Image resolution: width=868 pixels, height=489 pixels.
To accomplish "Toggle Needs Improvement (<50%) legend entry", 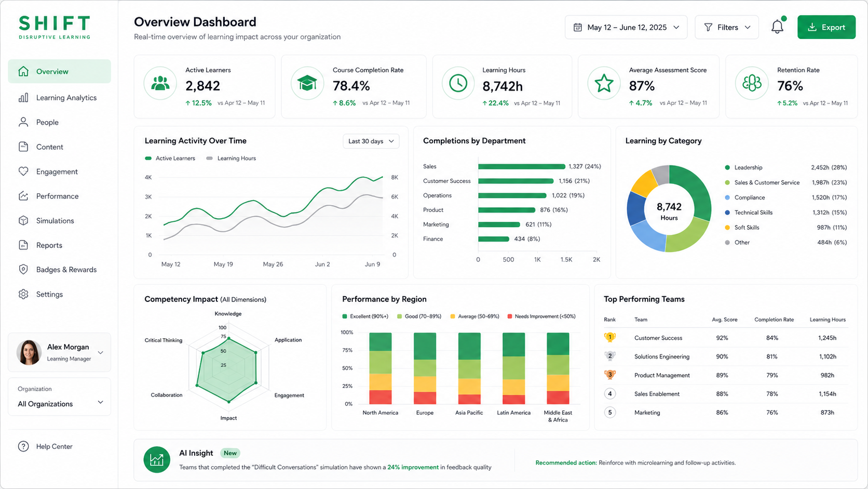I will [541, 316].
